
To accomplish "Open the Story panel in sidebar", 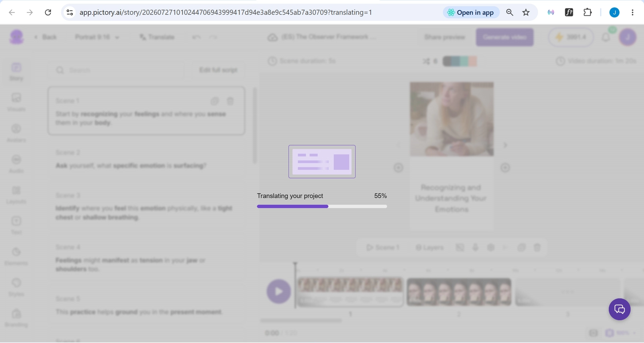I will point(16,71).
